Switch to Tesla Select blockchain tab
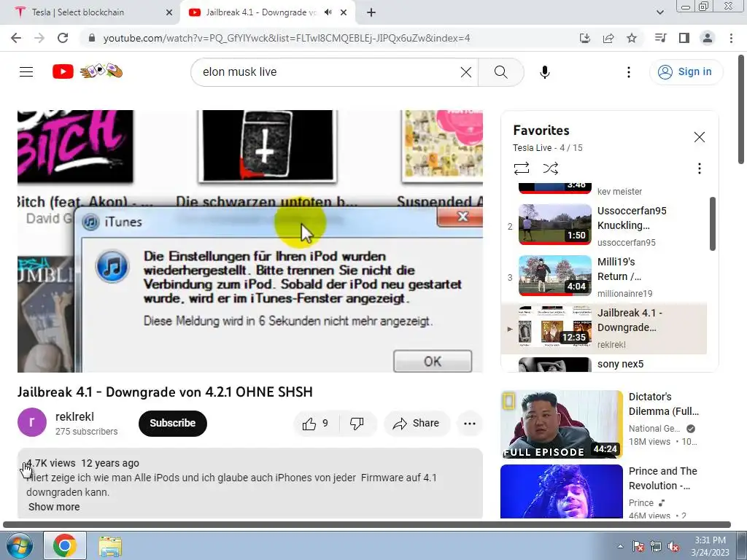Viewport: 747px width, 560px height. [88, 12]
